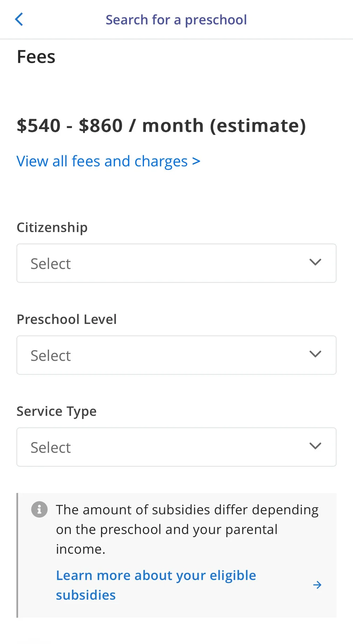
Task: Click the Preschool Level field label
Action: point(67,319)
